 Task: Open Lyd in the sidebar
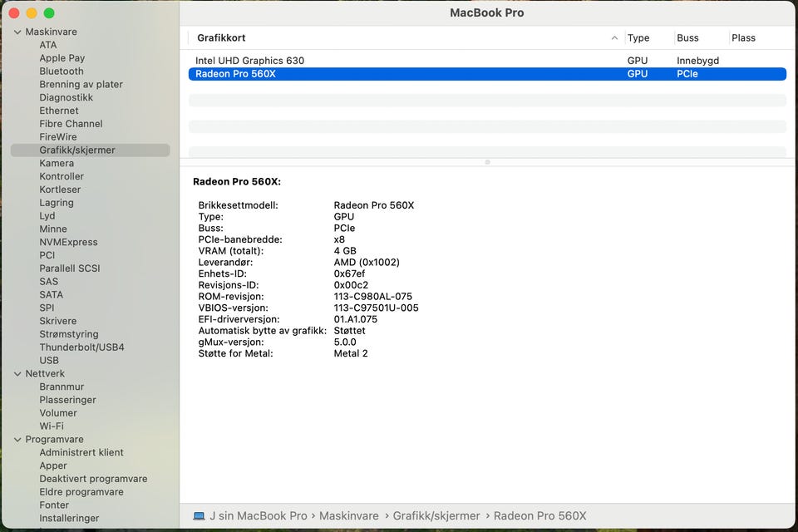point(47,216)
